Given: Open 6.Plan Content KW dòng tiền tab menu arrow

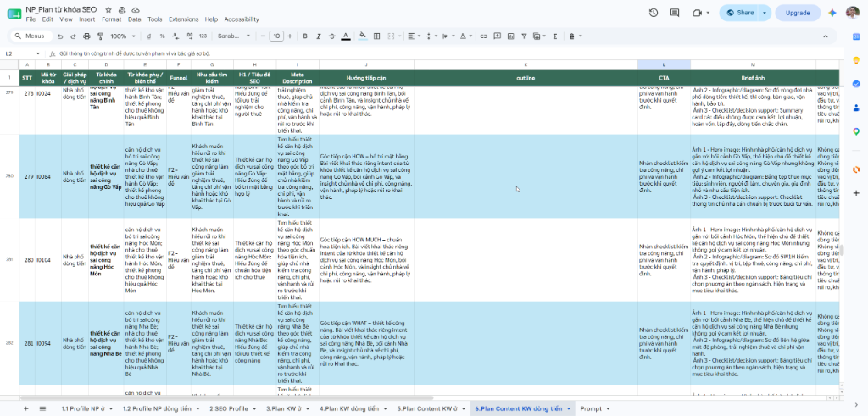Looking at the screenshot, I should (569, 409).
